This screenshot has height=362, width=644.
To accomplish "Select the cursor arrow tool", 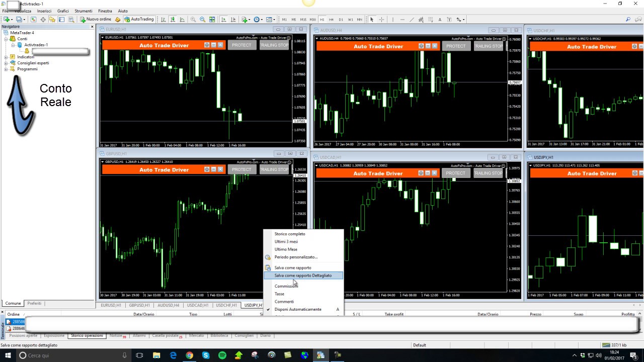I will pos(372,20).
